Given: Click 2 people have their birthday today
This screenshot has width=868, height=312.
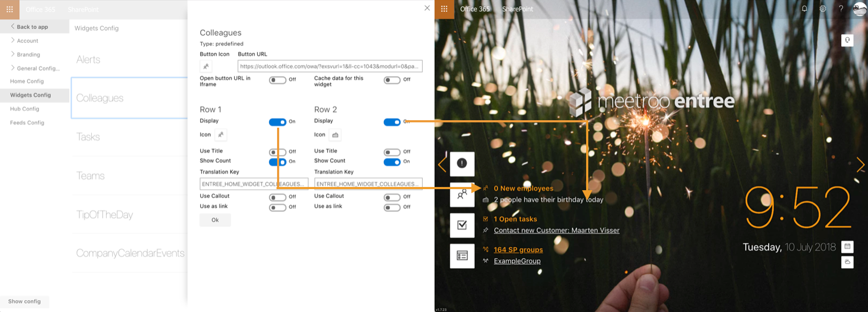Looking at the screenshot, I should (543, 200).
